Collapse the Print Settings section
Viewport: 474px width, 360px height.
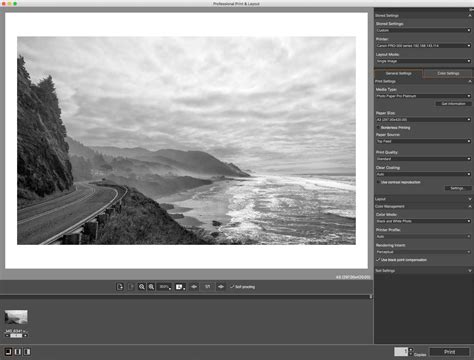click(470, 81)
